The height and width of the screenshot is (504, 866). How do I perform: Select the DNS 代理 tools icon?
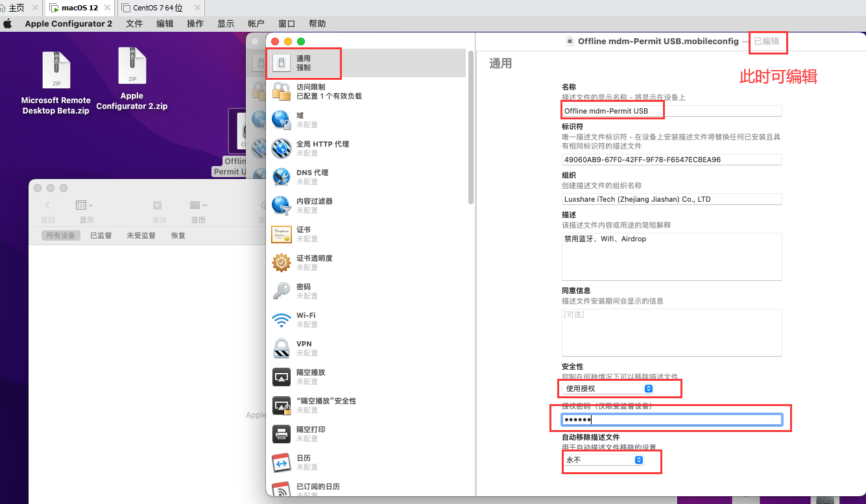[x=282, y=177]
